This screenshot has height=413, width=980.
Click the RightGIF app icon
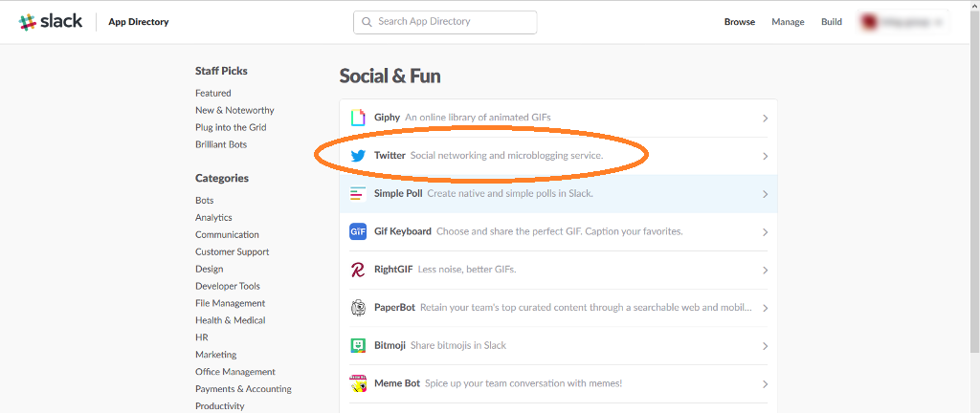pos(358,271)
